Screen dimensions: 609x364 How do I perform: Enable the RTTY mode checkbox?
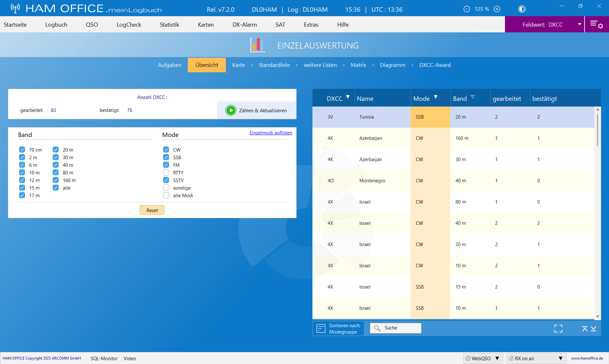point(166,172)
